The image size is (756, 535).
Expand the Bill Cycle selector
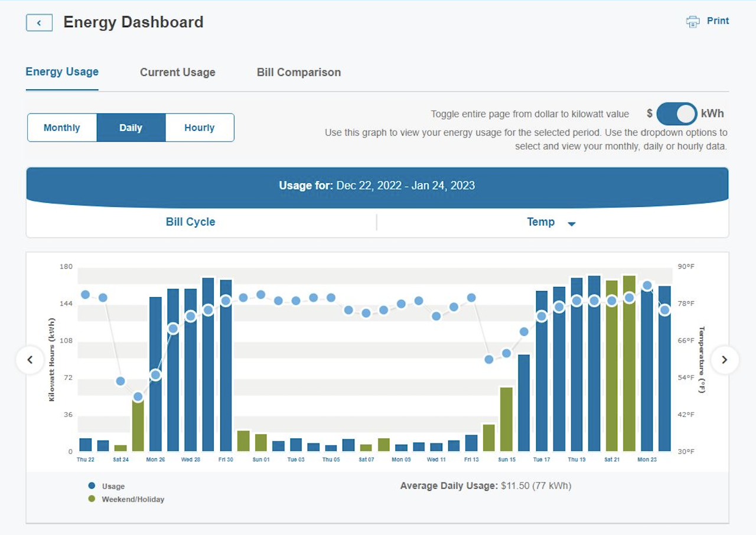click(x=190, y=222)
